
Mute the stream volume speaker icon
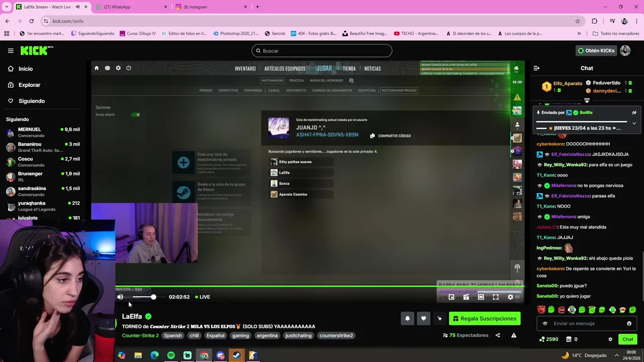coord(120,297)
